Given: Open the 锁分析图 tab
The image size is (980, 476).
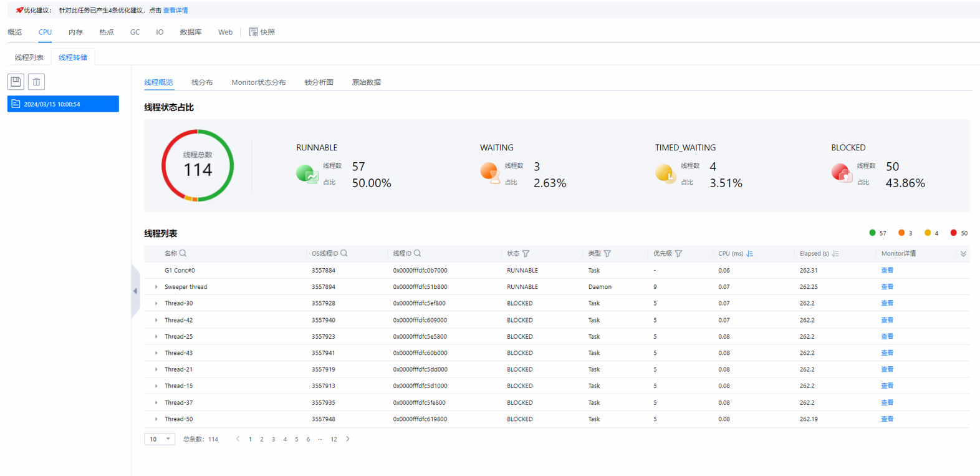Looking at the screenshot, I should [x=319, y=82].
